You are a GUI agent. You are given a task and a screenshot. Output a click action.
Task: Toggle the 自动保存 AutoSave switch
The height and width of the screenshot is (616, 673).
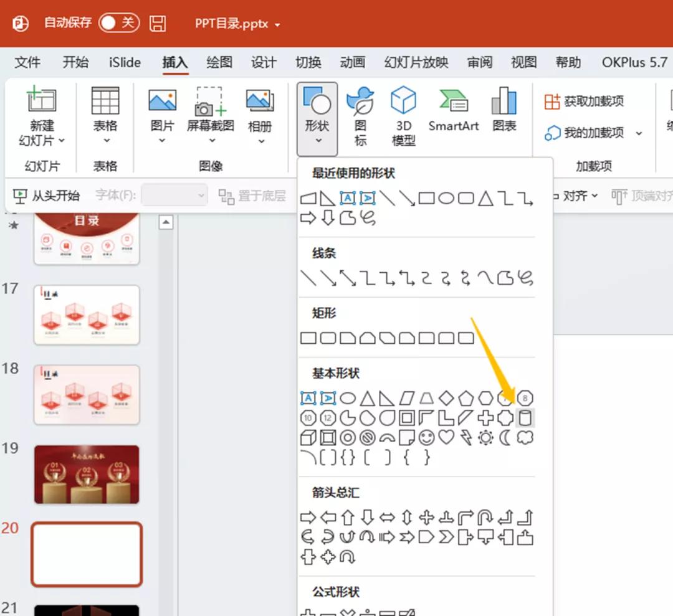point(119,23)
